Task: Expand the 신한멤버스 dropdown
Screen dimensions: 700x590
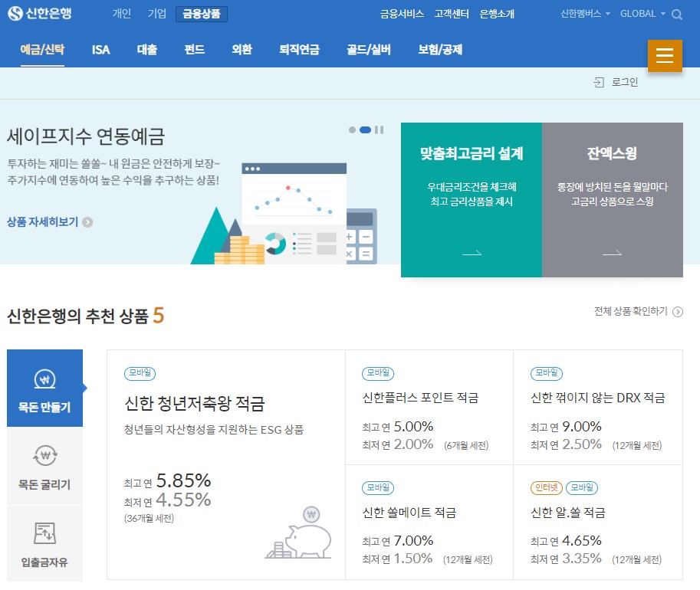Action: point(585,14)
